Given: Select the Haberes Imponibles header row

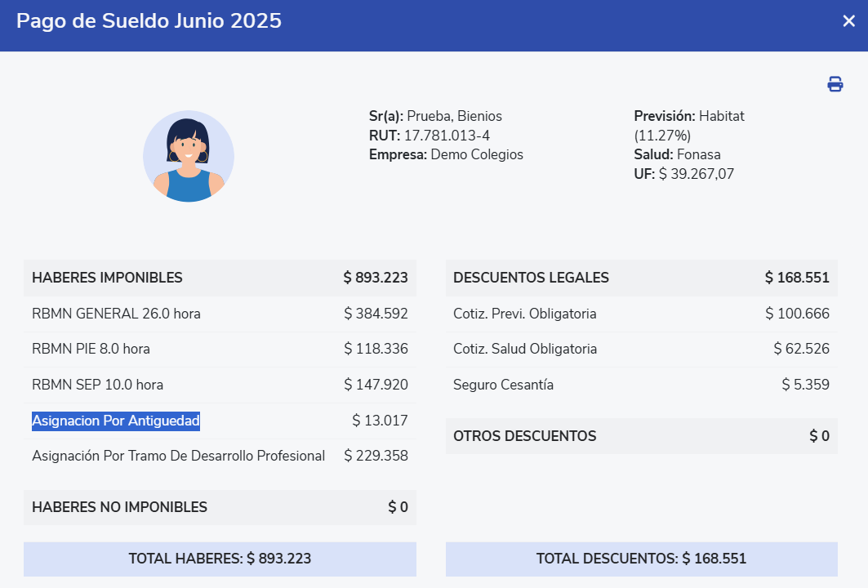Looking at the screenshot, I should point(220,278).
